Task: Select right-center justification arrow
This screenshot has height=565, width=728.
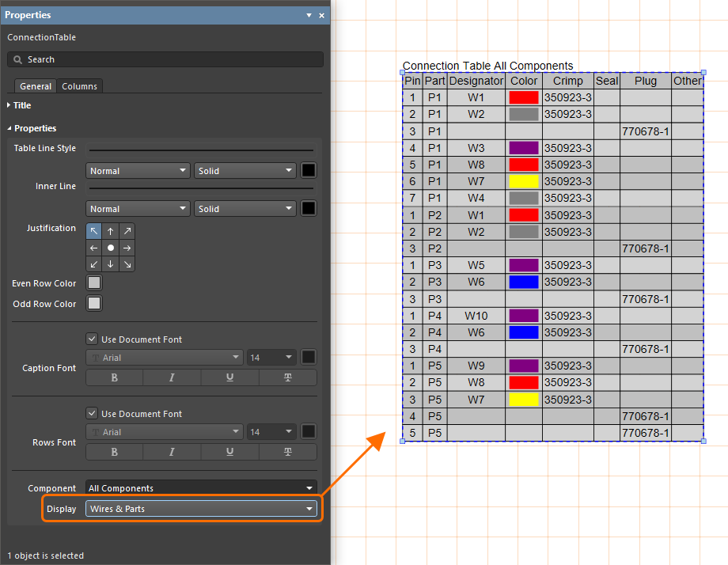Action: point(127,248)
